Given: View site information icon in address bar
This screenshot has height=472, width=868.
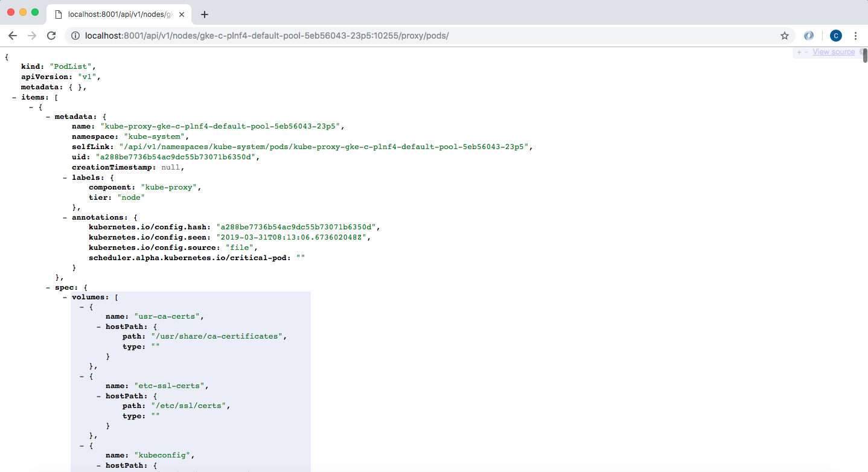Looking at the screenshot, I should (75, 36).
